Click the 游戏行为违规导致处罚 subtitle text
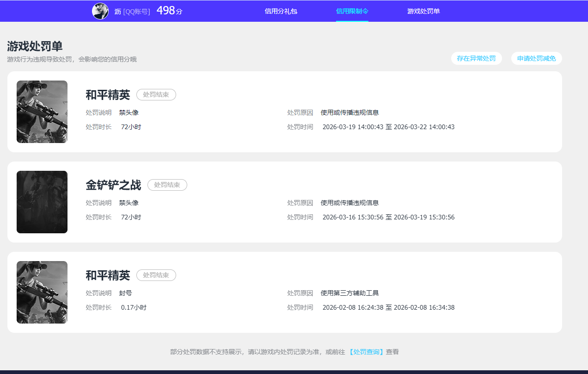Viewport: 588px width, 374px height. (x=72, y=59)
